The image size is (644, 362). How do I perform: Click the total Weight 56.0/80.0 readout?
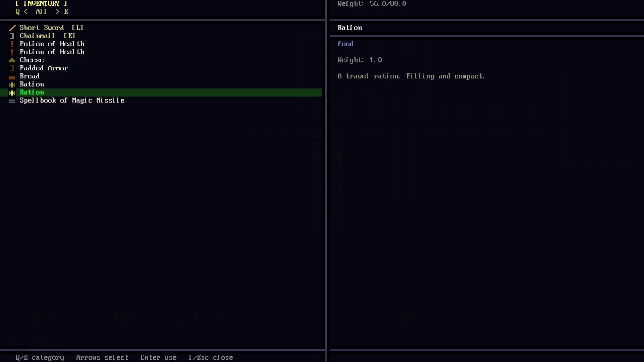coord(372,4)
